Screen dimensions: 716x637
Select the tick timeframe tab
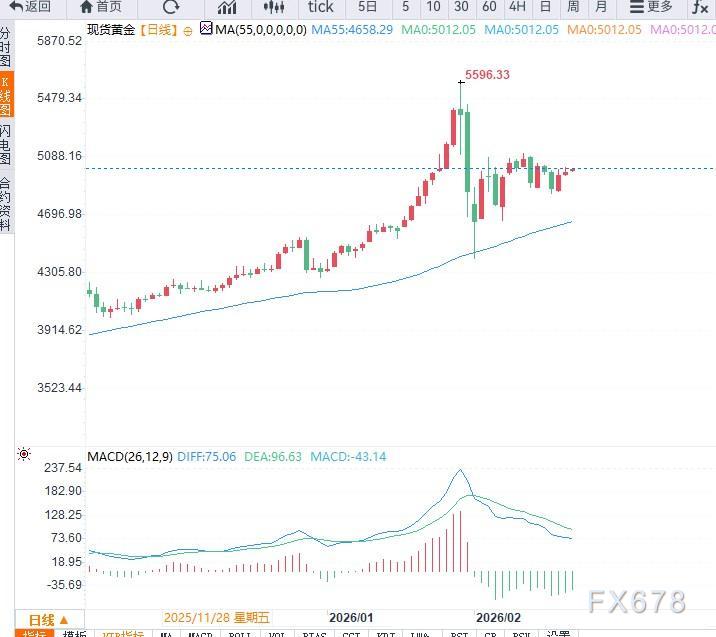click(320, 7)
